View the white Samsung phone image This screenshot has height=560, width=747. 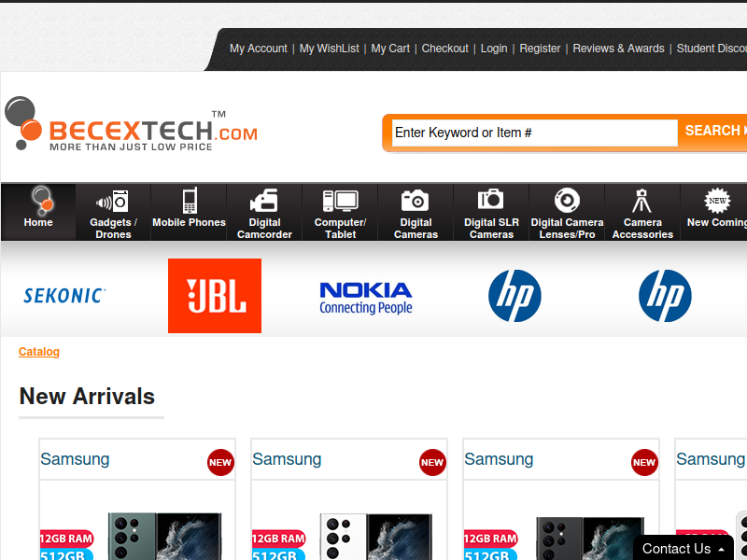376,536
